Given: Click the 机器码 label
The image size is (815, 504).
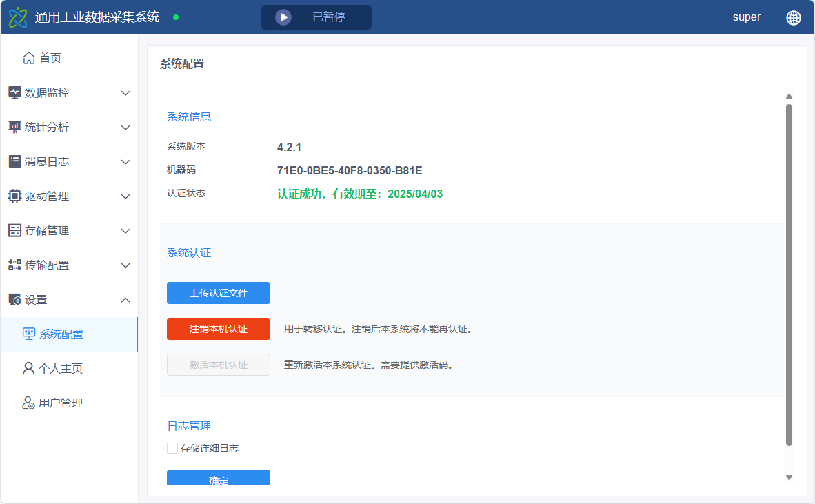Looking at the screenshot, I should [181, 170].
